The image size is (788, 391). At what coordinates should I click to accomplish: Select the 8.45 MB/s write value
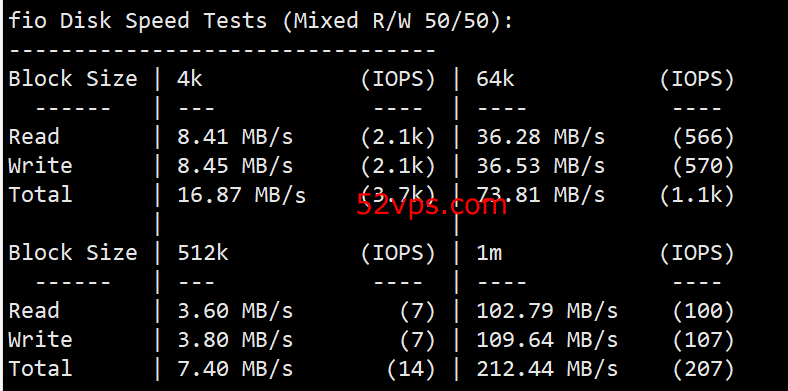click(235, 166)
